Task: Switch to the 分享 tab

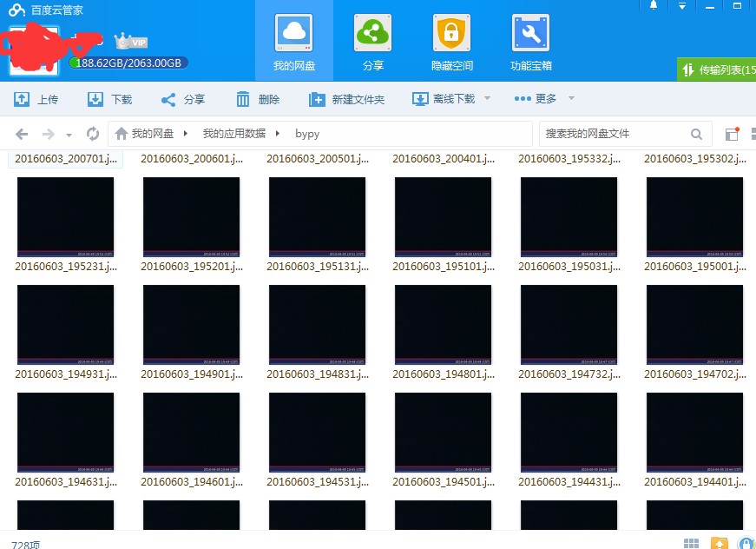Action: pyautogui.click(x=372, y=43)
